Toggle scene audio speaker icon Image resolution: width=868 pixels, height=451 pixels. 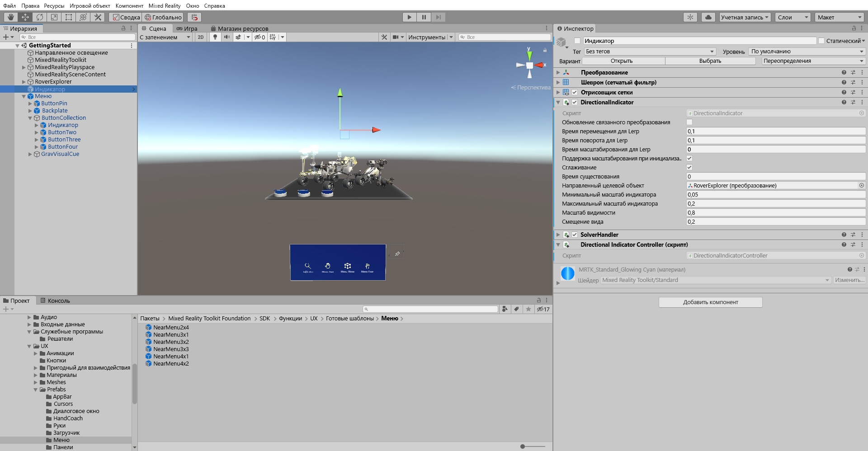226,37
